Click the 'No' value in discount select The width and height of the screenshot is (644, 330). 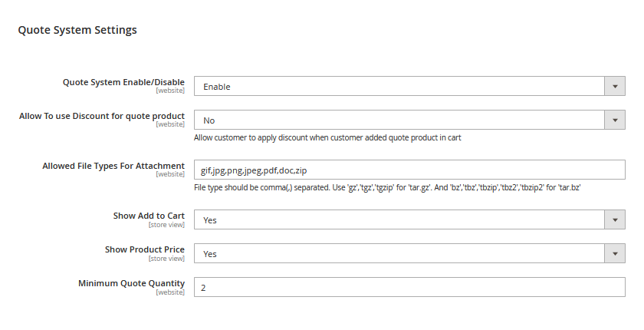point(209,120)
